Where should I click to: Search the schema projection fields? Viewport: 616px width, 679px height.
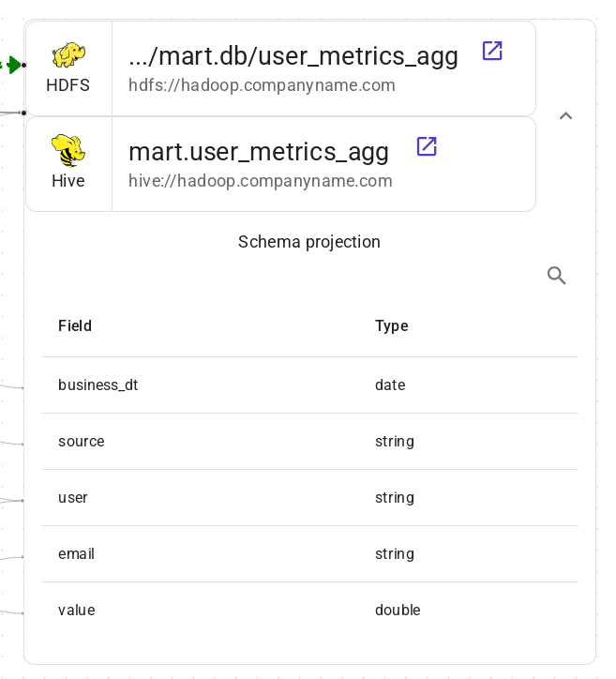(x=557, y=275)
